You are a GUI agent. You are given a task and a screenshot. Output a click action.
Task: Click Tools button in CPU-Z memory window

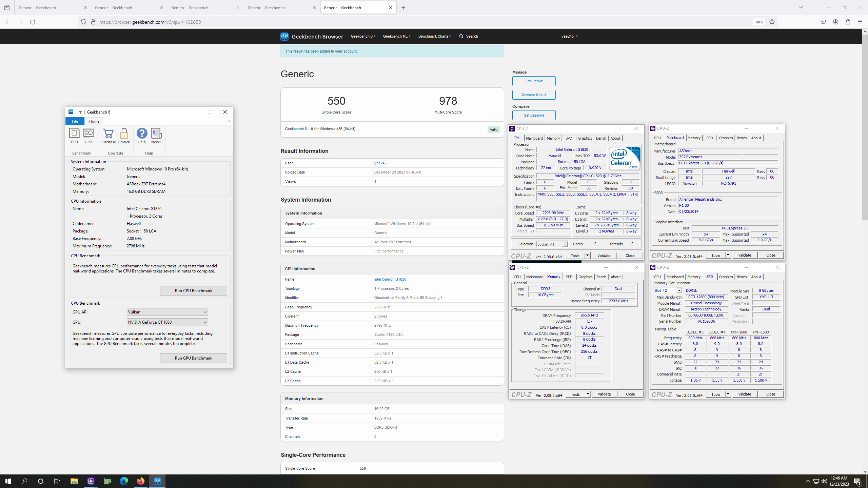pyautogui.click(x=575, y=394)
